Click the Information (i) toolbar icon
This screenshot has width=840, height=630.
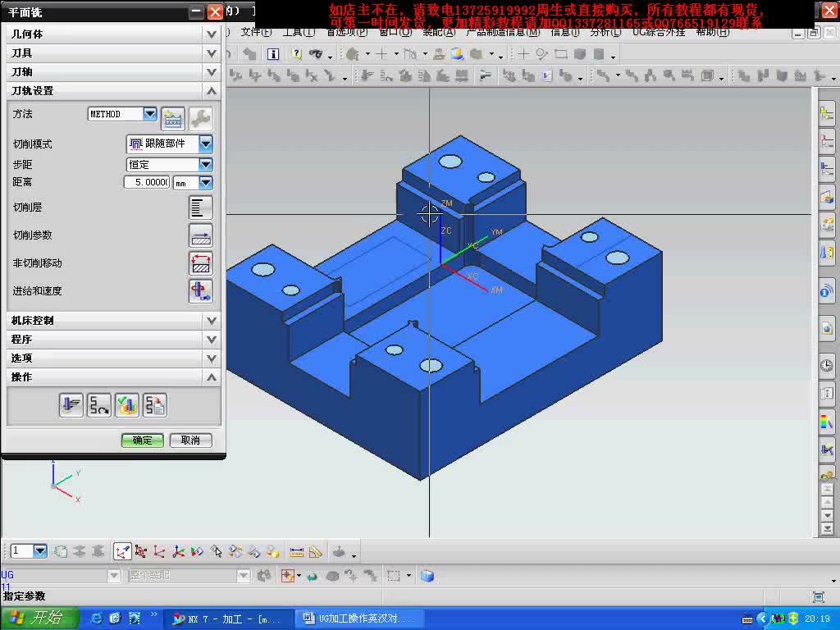click(x=273, y=54)
